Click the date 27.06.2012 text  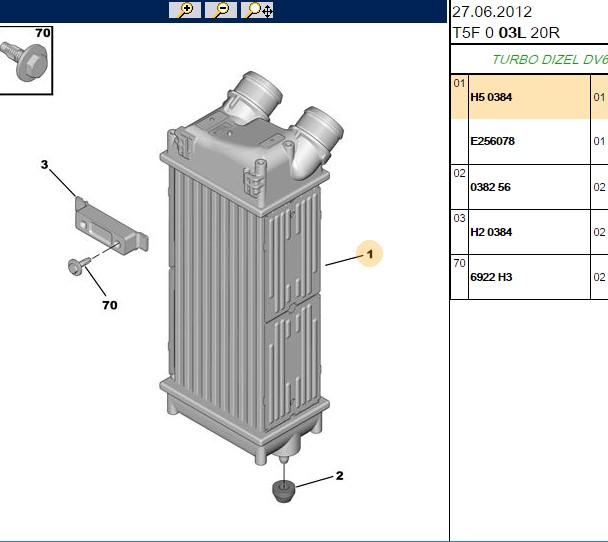tap(492, 12)
